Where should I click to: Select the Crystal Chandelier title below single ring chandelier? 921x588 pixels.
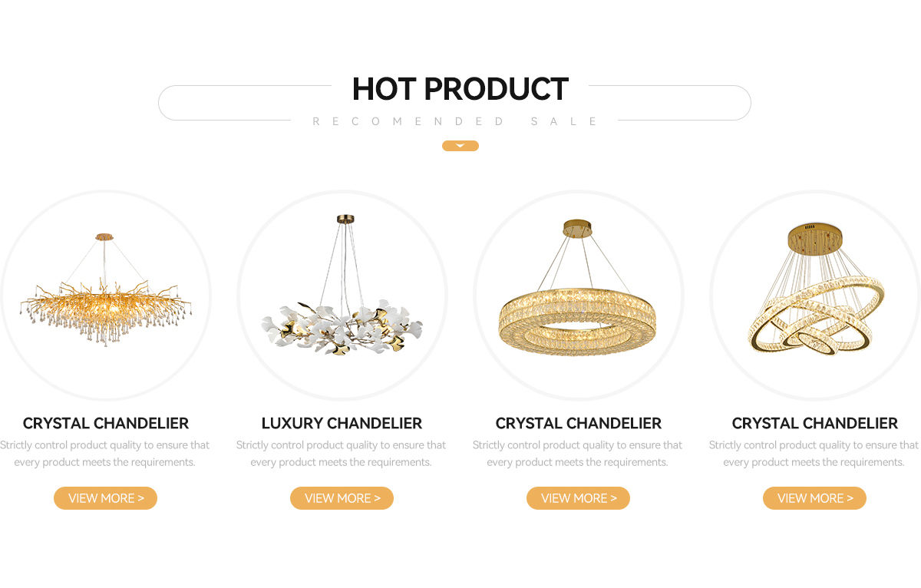pyautogui.click(x=578, y=423)
